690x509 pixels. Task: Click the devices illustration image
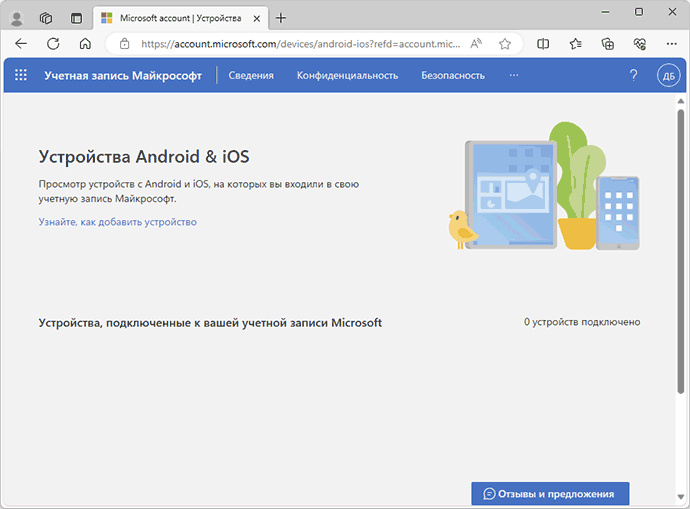tap(544, 186)
